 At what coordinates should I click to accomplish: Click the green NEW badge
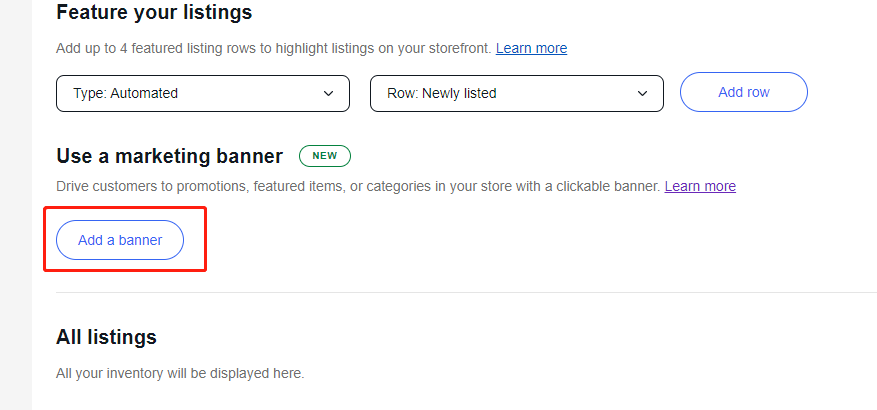[324, 156]
